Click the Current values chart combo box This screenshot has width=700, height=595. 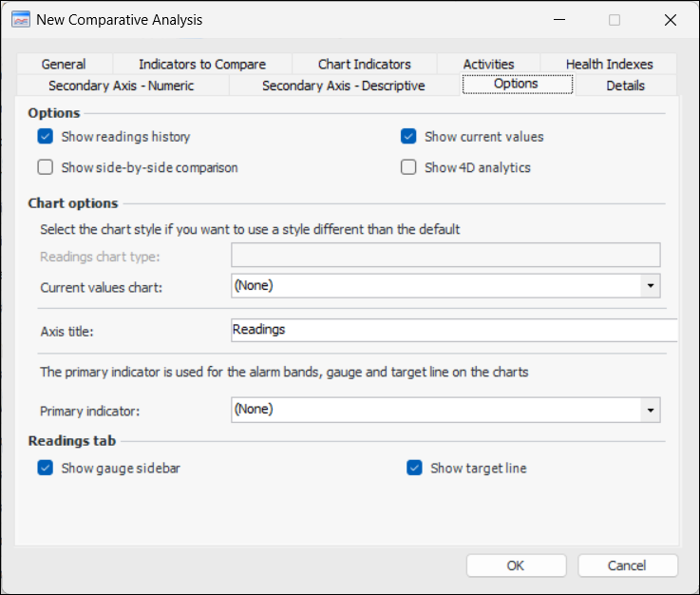point(437,284)
